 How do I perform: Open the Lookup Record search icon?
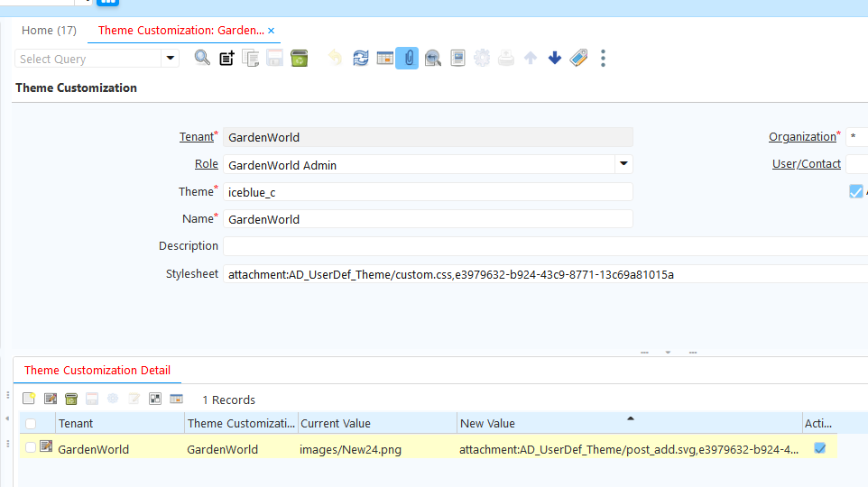click(x=202, y=58)
